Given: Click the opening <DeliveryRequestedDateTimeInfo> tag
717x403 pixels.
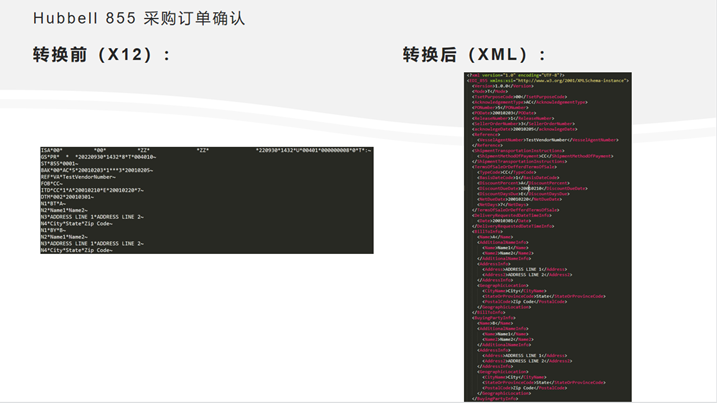Looking at the screenshot, I should pyautogui.click(x=512, y=215).
